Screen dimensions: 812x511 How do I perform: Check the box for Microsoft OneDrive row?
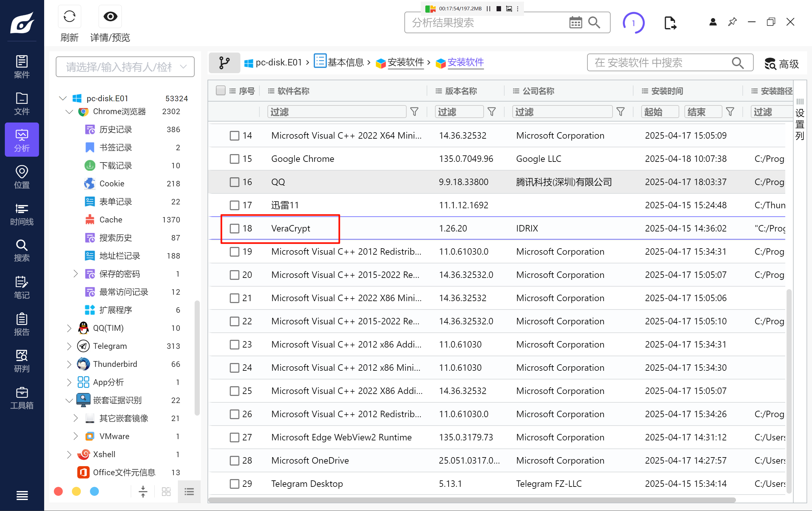tap(234, 460)
